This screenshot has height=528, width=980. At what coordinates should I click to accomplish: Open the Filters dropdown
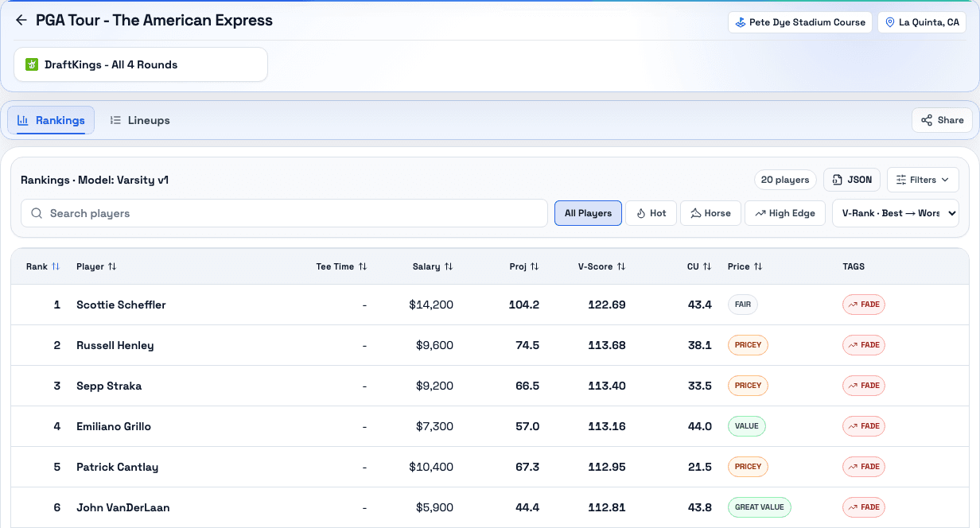coord(923,180)
